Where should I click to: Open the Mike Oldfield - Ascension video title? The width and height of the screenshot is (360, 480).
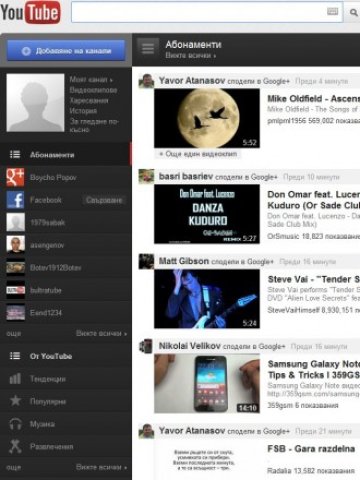313,99
